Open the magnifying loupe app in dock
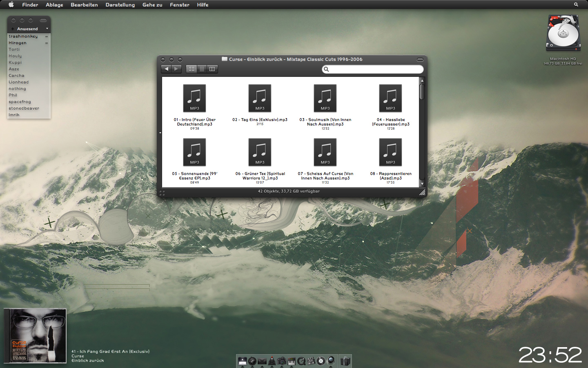This screenshot has height=368, width=588. [331, 361]
